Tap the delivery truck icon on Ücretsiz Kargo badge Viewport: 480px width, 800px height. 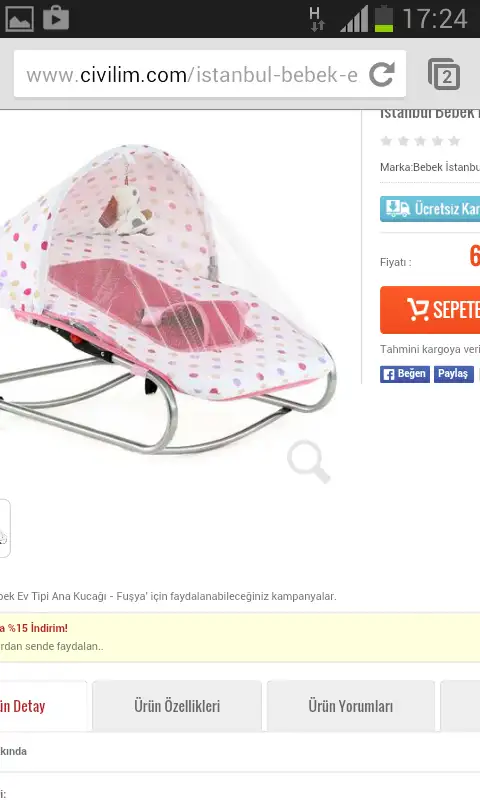[398, 209]
